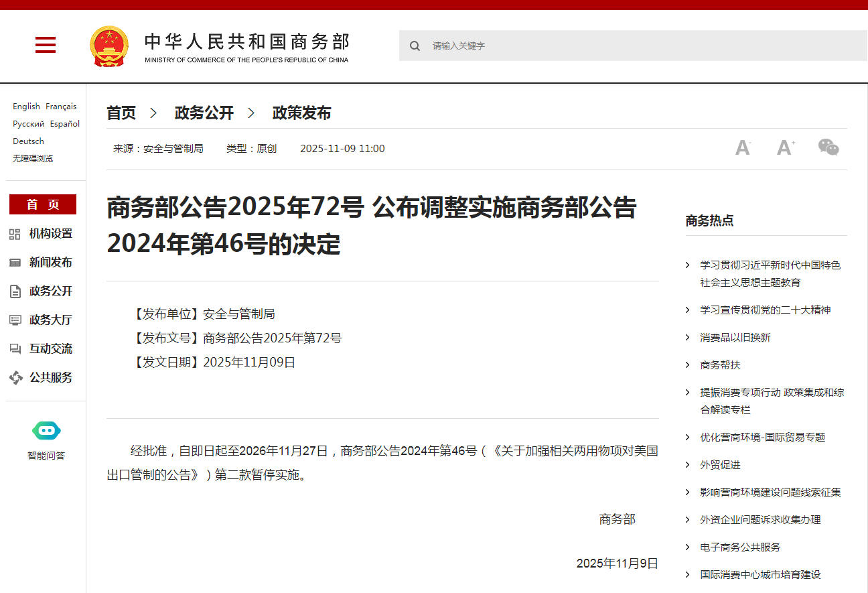The height and width of the screenshot is (593, 868).
Task: Open 政务公开 in the breadcrumb
Action: pyautogui.click(x=204, y=113)
